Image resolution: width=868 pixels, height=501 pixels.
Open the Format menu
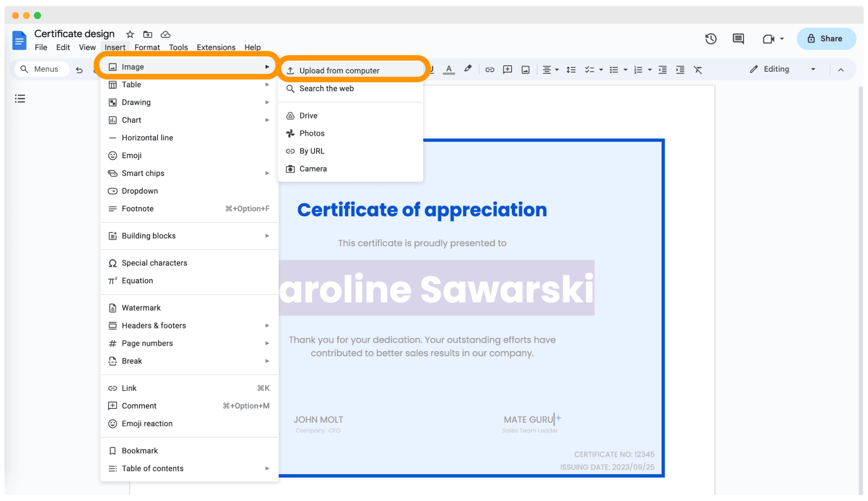click(147, 47)
